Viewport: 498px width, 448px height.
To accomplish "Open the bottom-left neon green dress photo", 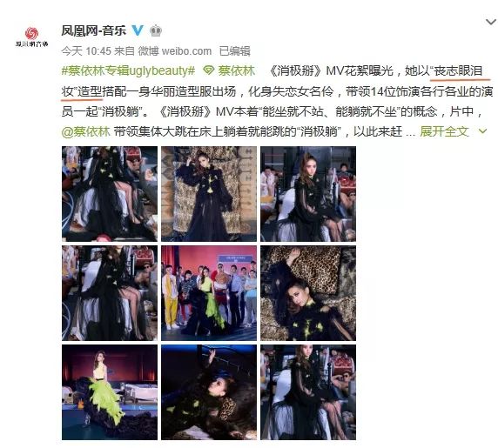I will pos(110,392).
